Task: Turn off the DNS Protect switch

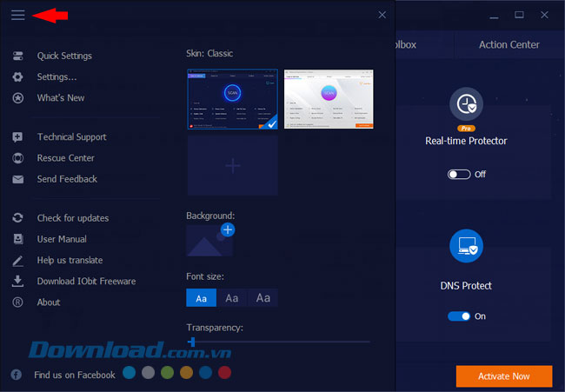Action: [459, 316]
